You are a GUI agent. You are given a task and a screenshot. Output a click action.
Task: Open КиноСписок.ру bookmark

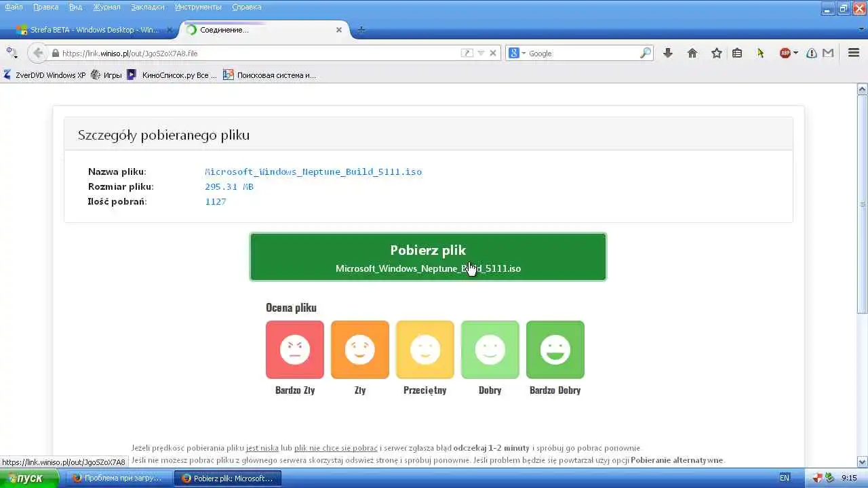click(x=172, y=75)
